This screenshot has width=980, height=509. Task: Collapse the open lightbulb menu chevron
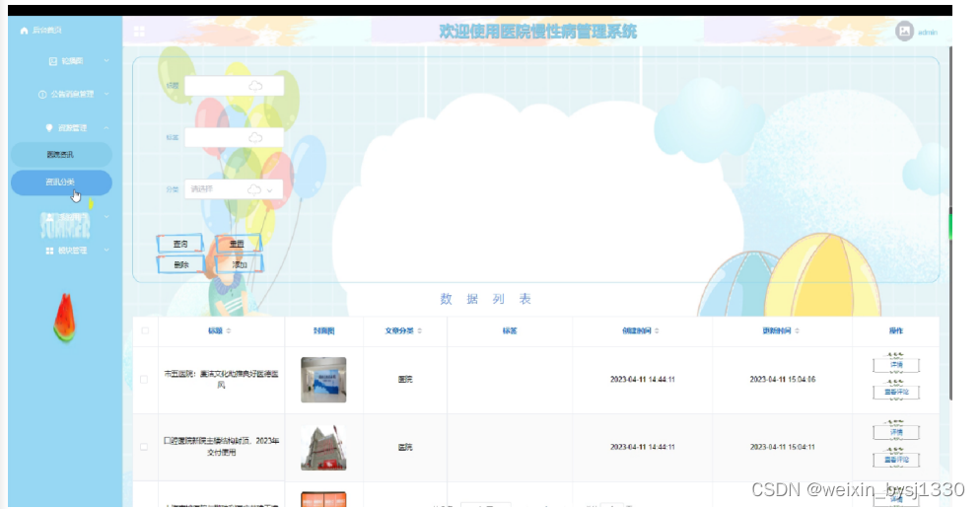pos(106,127)
